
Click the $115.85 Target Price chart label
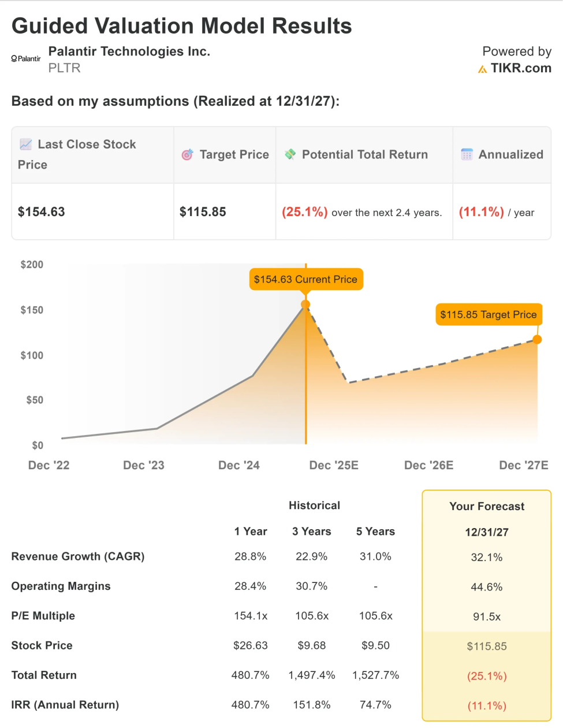[489, 315]
